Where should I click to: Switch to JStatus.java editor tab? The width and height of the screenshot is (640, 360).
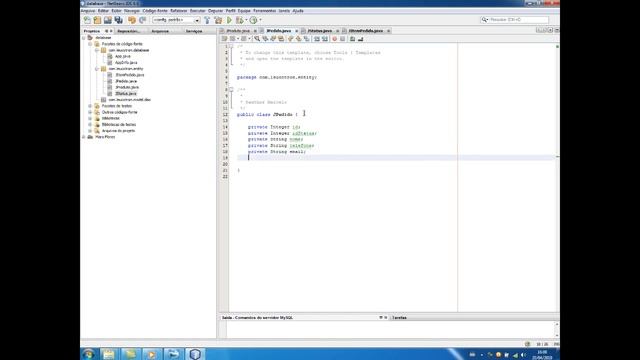point(320,31)
